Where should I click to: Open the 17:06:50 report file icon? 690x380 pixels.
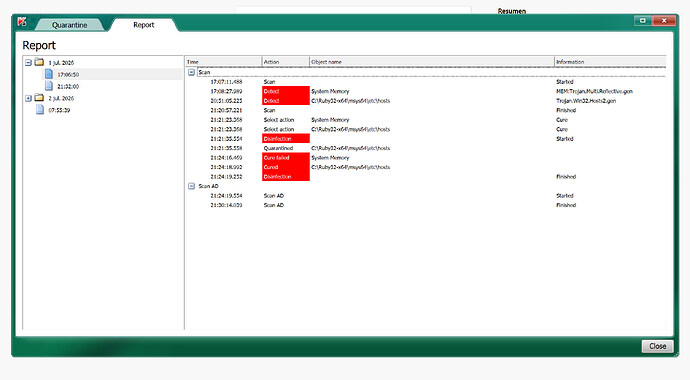[49, 74]
